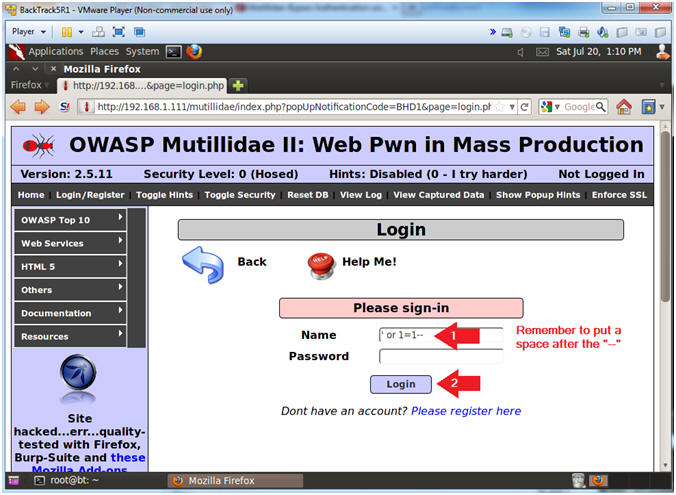The width and height of the screenshot is (676, 495).
Task: Click the floppy drive device icon
Action: point(545,32)
